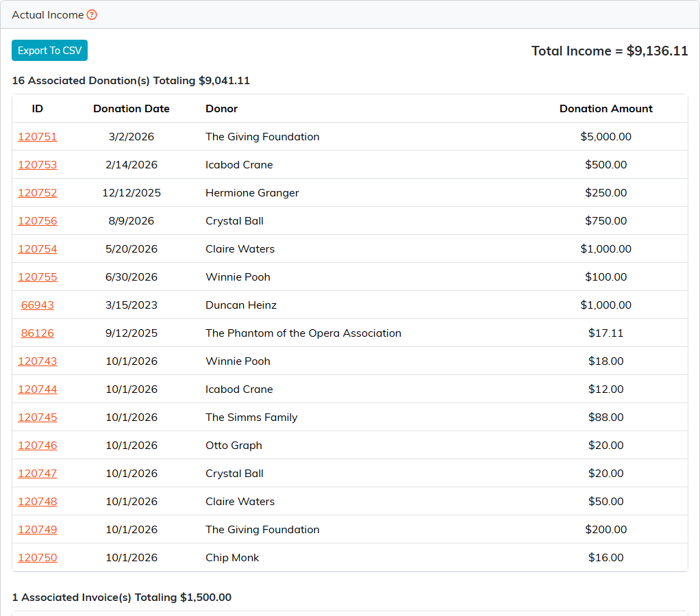700x616 pixels.
Task: Click the $5,000.00 donation amount
Action: click(x=605, y=136)
